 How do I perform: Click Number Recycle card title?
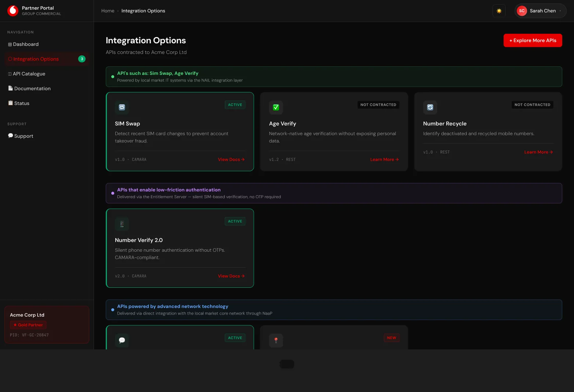[445, 124]
